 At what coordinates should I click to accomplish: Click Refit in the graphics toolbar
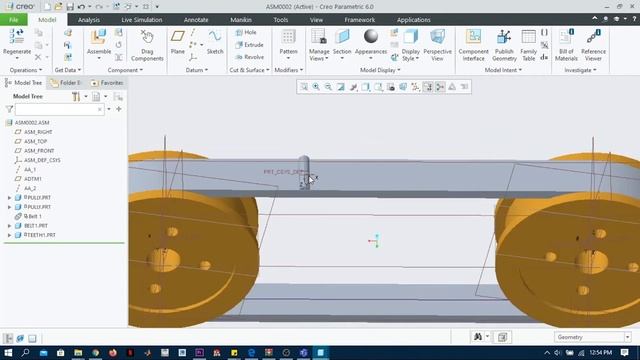[304, 87]
